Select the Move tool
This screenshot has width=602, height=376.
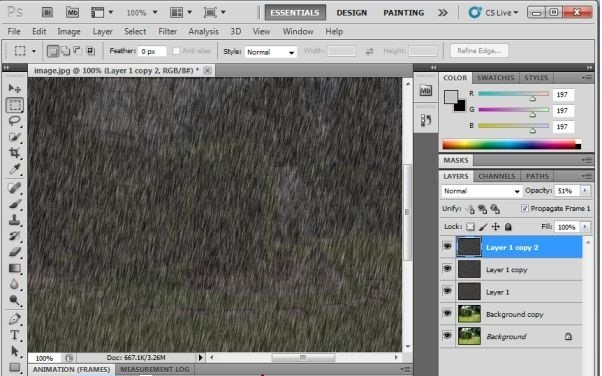tap(15, 88)
